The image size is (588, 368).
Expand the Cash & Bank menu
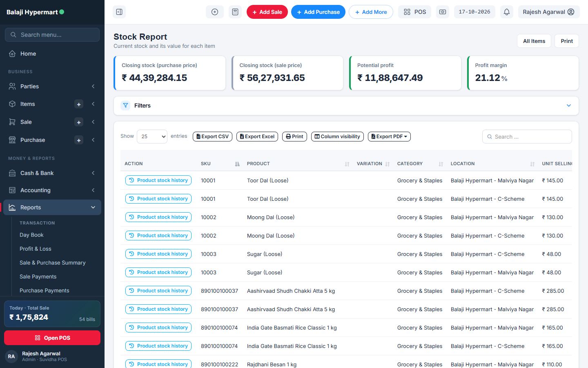click(52, 173)
